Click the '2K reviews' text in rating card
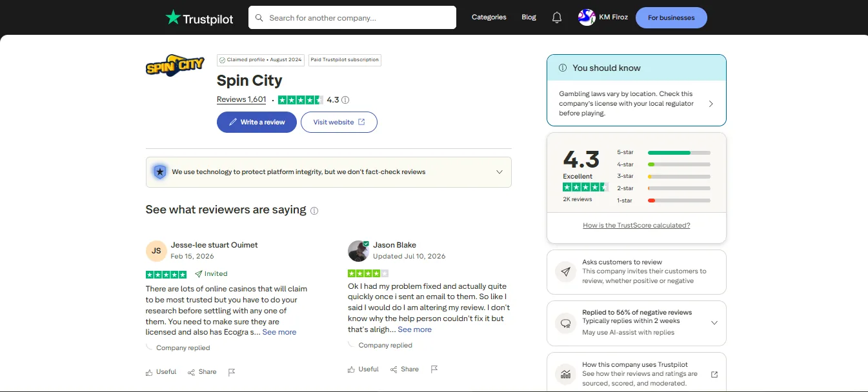868x392 pixels. 578,199
